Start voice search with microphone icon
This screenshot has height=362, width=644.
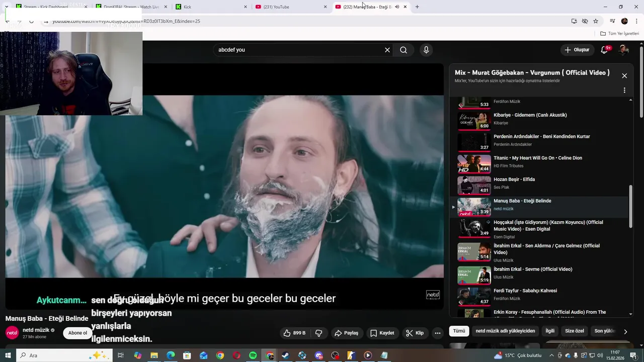point(426,50)
